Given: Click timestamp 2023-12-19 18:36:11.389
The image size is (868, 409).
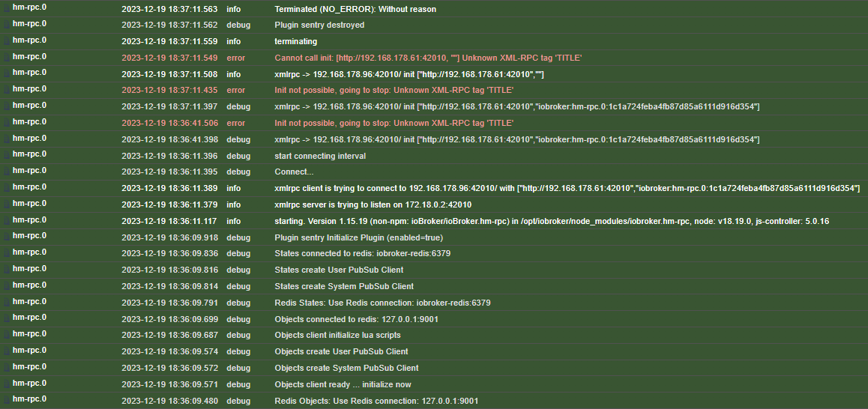Looking at the screenshot, I should tap(169, 189).
